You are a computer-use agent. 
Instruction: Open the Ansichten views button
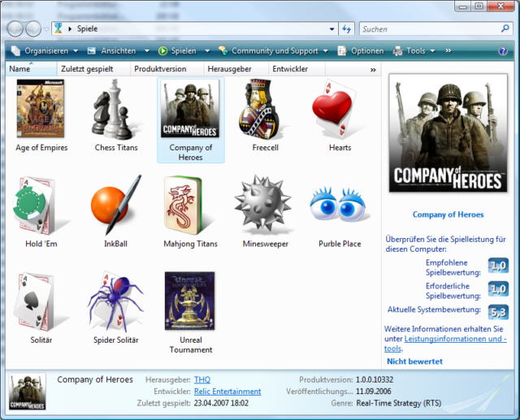(x=112, y=50)
